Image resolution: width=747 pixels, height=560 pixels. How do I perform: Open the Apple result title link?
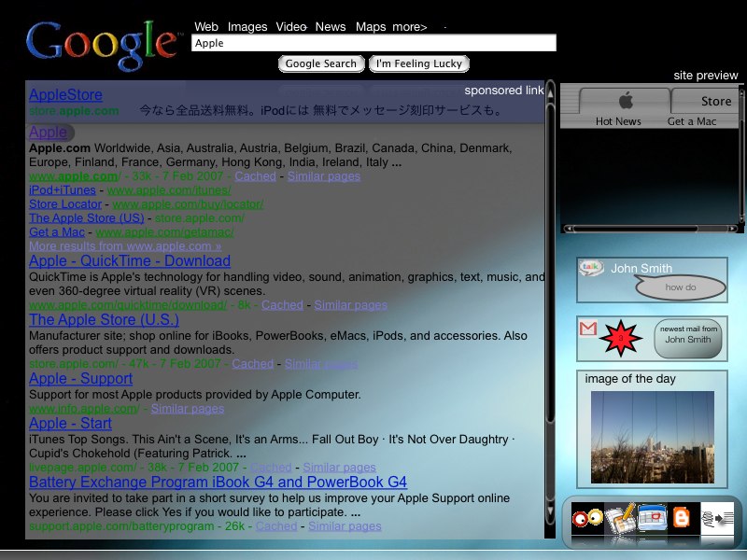tap(49, 132)
